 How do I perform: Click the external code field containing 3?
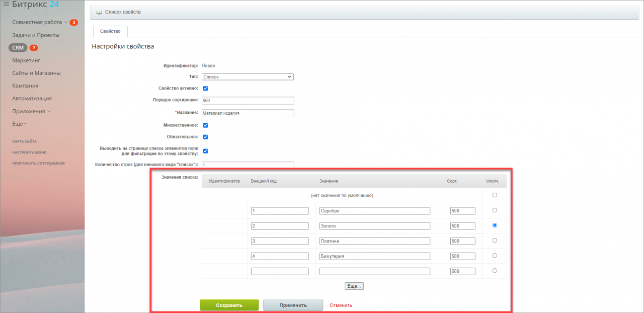point(280,241)
